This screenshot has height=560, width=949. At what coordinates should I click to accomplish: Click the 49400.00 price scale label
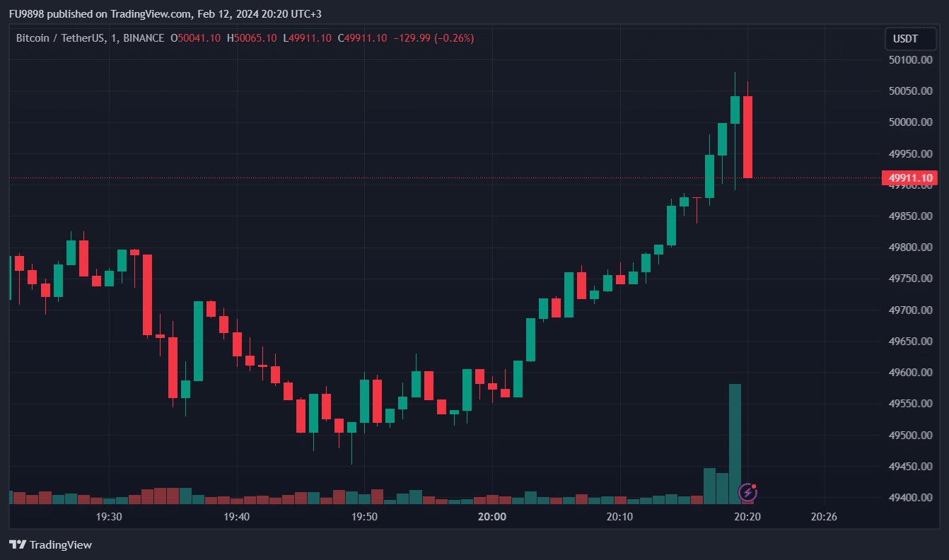[909, 498]
